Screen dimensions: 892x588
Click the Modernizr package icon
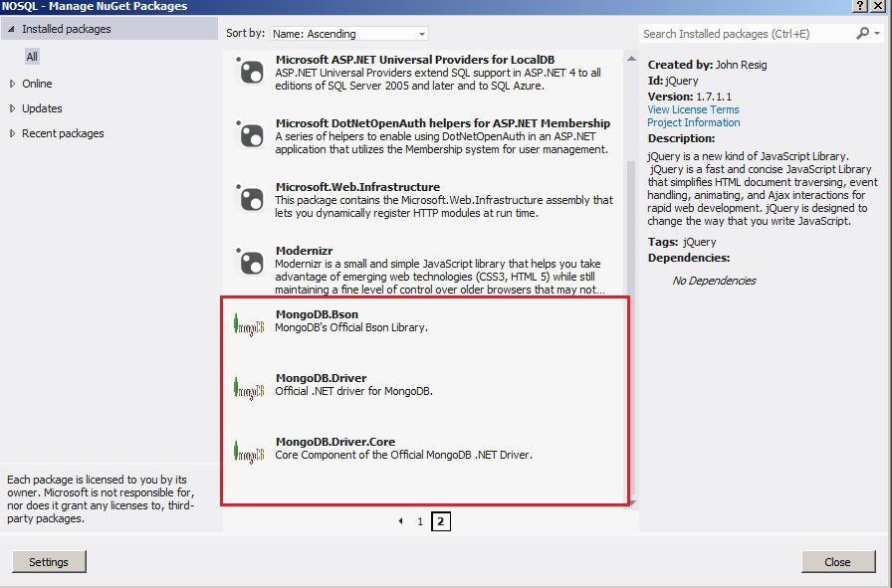249,262
